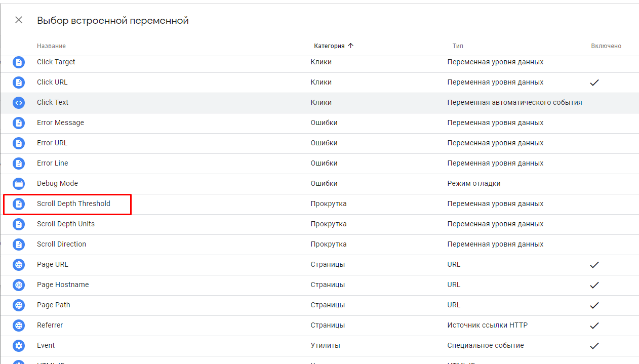This screenshot has width=639, height=364.
Task: Close the built-in variable selection panel
Action: pyautogui.click(x=19, y=20)
